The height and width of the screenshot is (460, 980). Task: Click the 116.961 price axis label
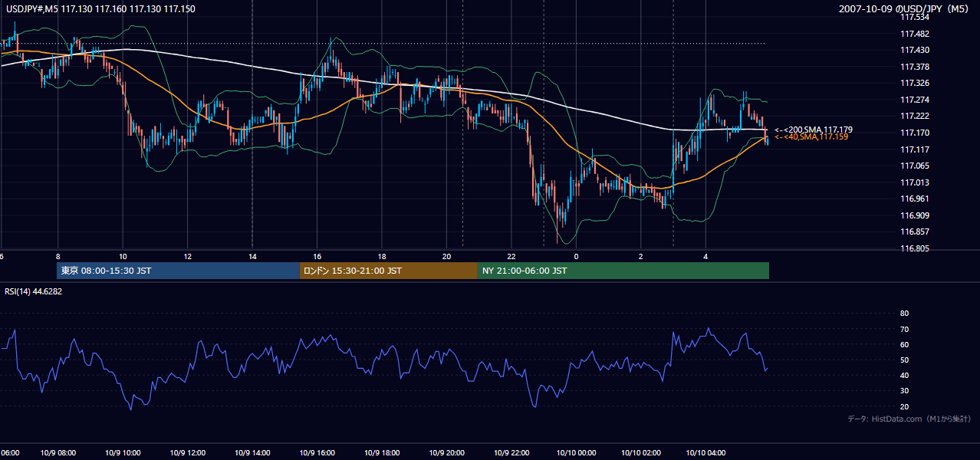[914, 199]
